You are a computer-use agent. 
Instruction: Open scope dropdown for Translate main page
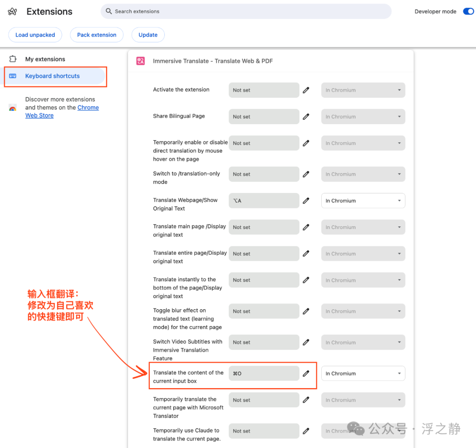[363, 227]
